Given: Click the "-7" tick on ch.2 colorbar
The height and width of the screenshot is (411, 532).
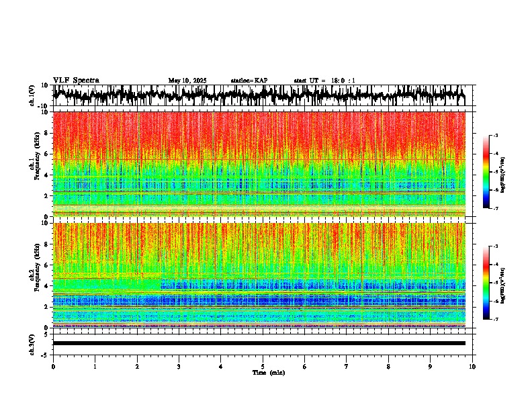Looking at the screenshot, I should (x=495, y=320).
